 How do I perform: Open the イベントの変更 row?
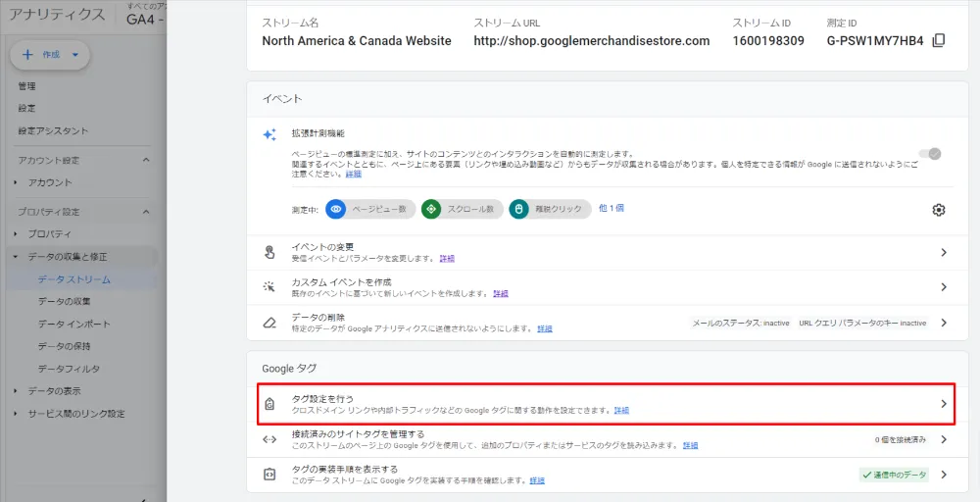(608, 253)
